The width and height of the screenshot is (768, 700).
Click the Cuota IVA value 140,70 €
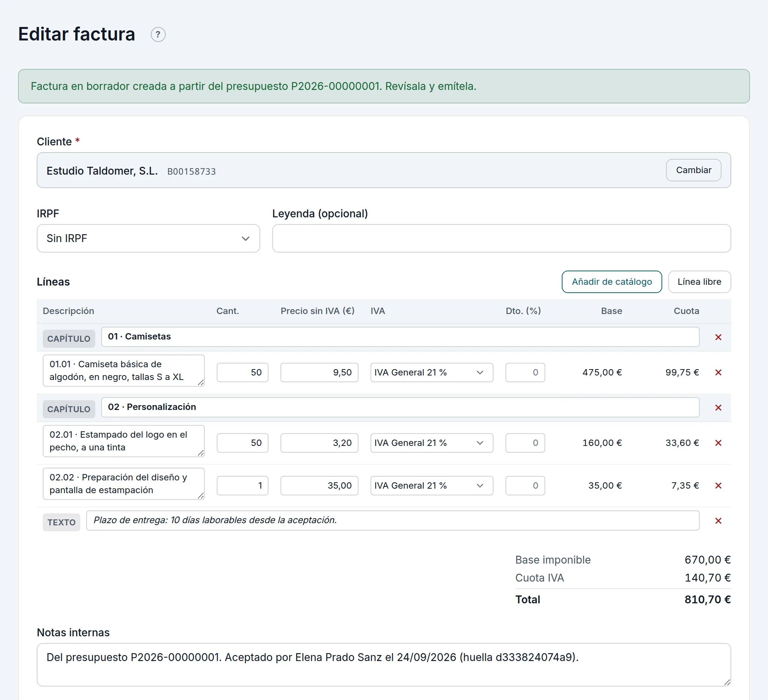click(707, 578)
